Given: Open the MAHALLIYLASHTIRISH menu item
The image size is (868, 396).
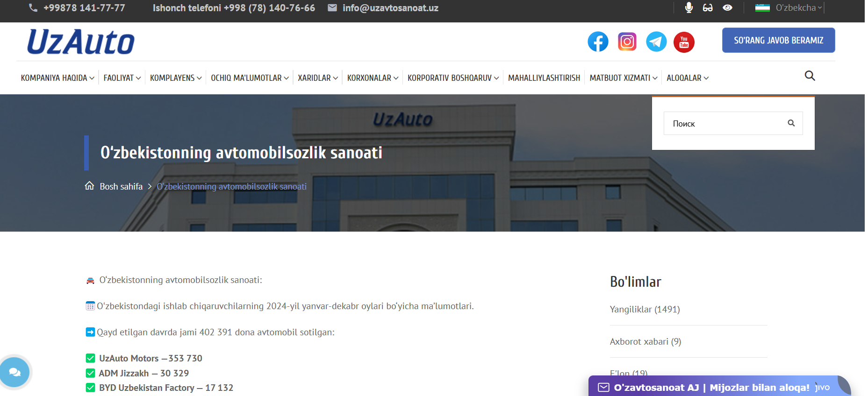Looking at the screenshot, I should coord(544,78).
